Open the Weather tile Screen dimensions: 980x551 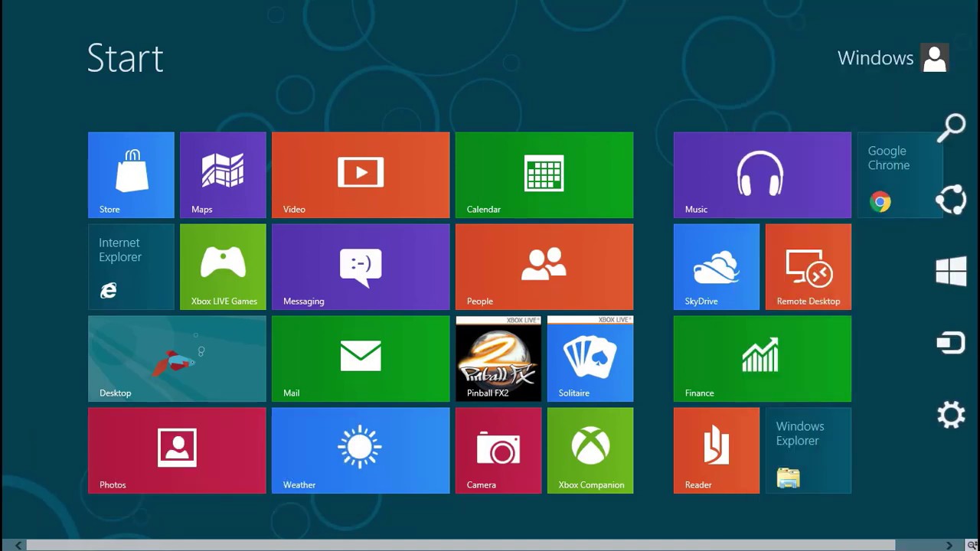[x=361, y=451]
